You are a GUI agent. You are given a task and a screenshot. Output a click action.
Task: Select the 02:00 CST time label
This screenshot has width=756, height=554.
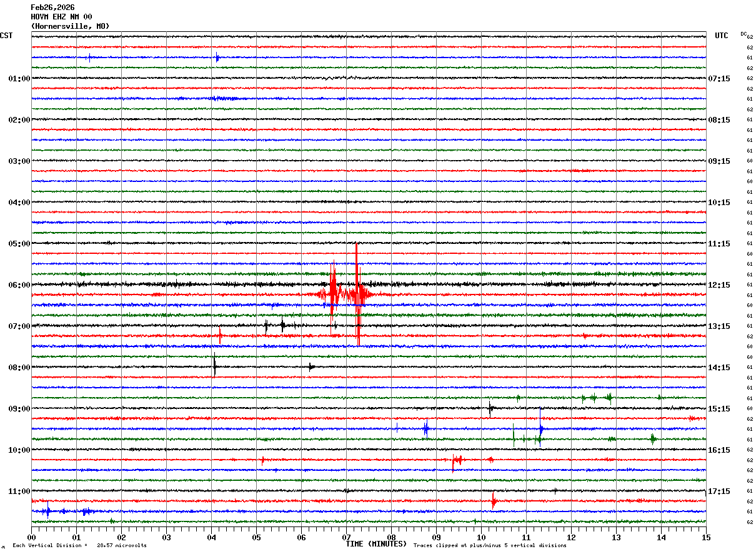tap(19, 120)
